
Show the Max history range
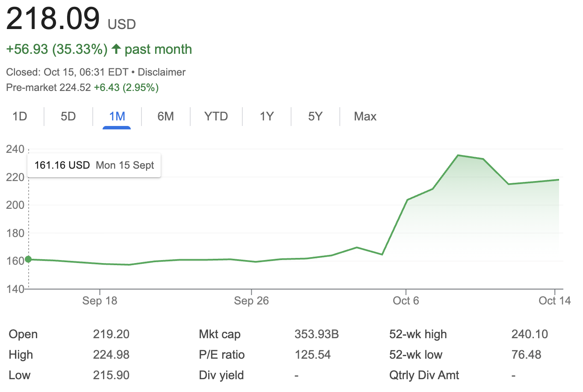[x=365, y=116]
